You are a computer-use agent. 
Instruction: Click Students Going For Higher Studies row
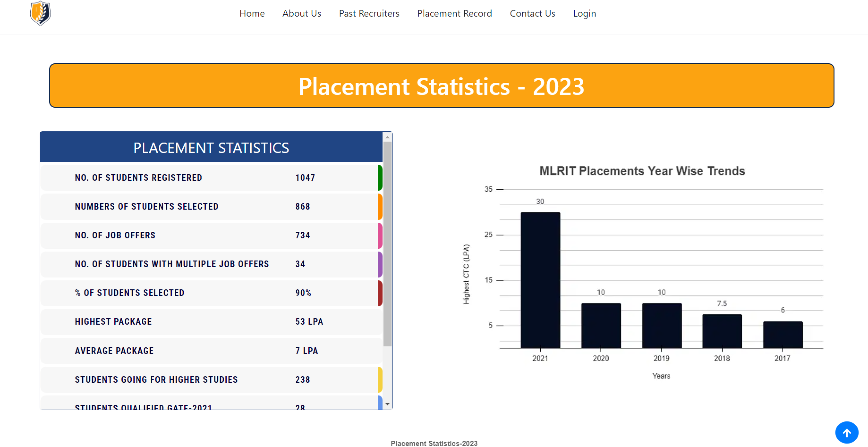[x=212, y=380]
